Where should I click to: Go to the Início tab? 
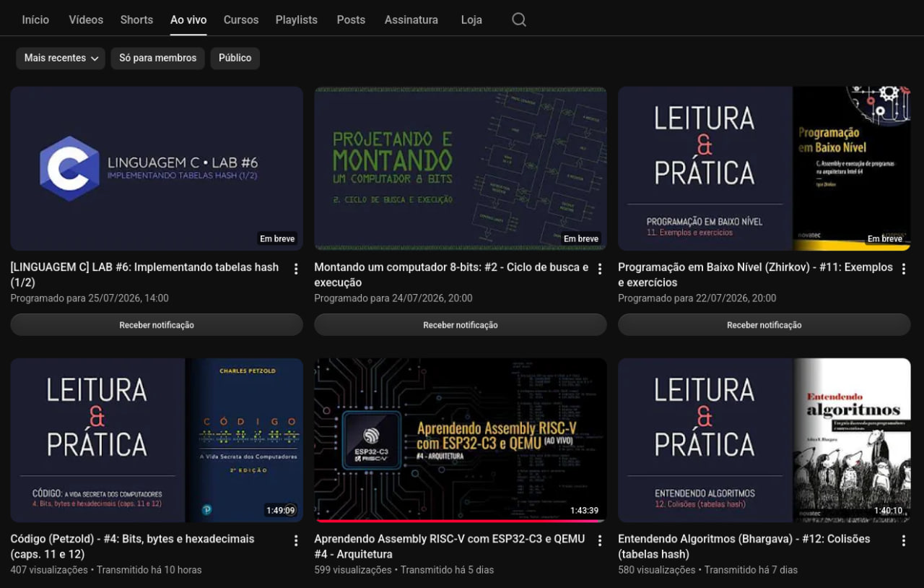pyautogui.click(x=35, y=20)
